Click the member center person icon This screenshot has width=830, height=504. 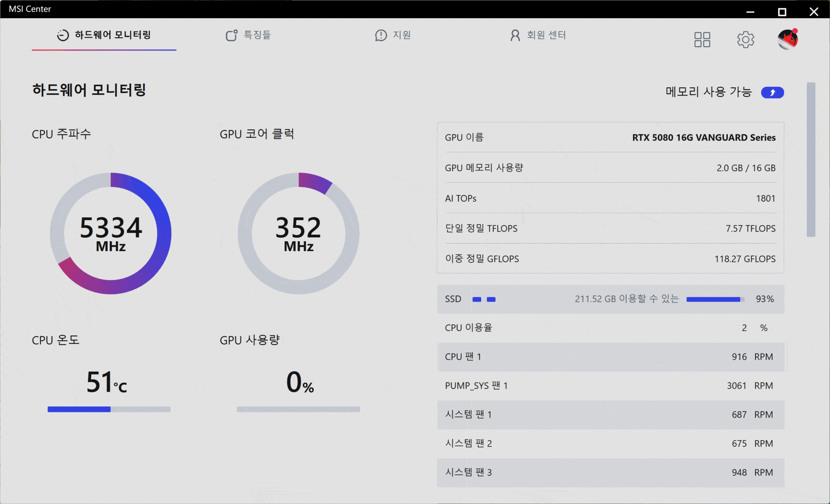coord(515,35)
